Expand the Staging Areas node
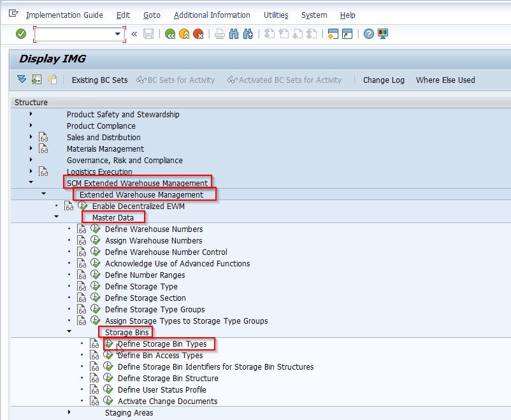The width and height of the screenshot is (511, 420). (x=69, y=412)
